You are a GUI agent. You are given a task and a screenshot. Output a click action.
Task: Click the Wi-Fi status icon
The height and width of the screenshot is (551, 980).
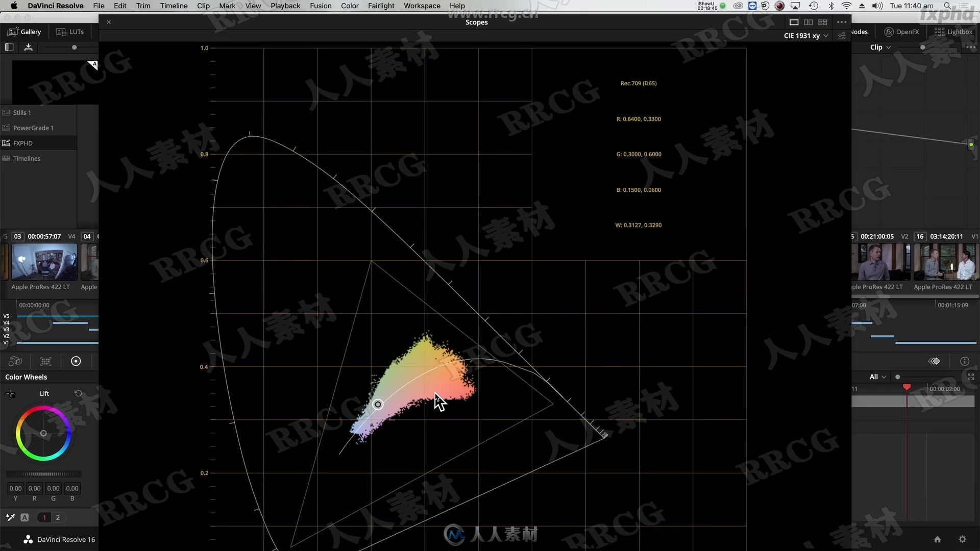(x=846, y=6)
